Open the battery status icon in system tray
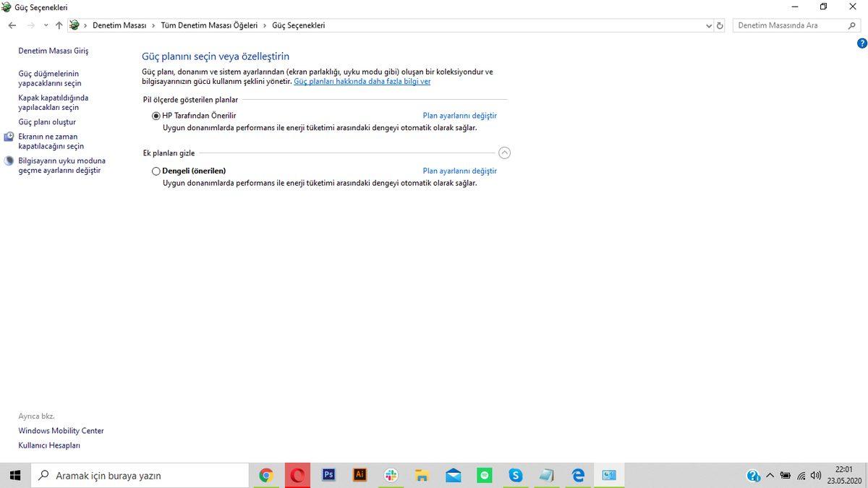868x488 pixels. (x=786, y=475)
